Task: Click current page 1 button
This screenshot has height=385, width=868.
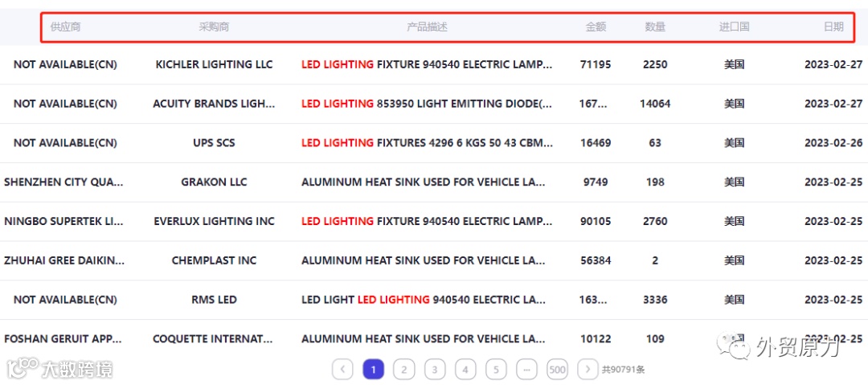Action: 374,370
